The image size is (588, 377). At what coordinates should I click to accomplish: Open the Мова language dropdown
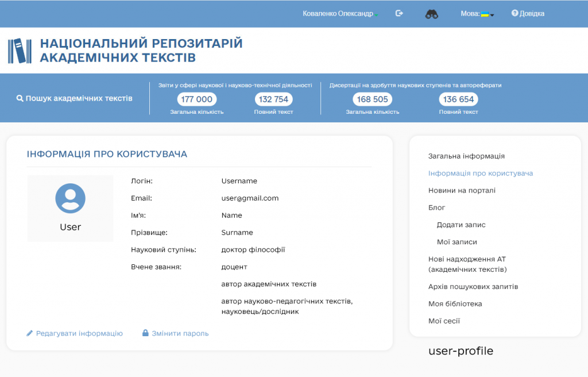click(x=477, y=14)
